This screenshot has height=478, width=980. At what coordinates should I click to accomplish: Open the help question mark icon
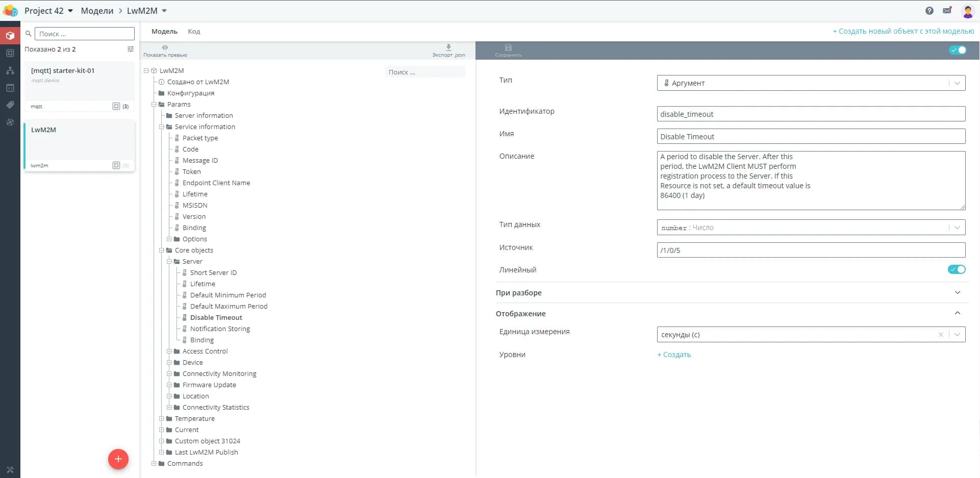pos(929,11)
